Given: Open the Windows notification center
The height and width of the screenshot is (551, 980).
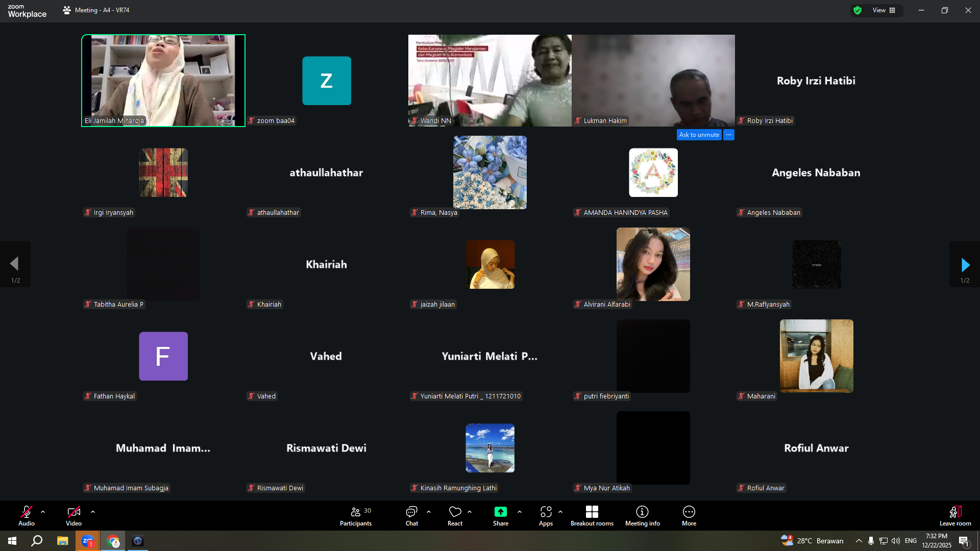Looking at the screenshot, I should click(964, 541).
